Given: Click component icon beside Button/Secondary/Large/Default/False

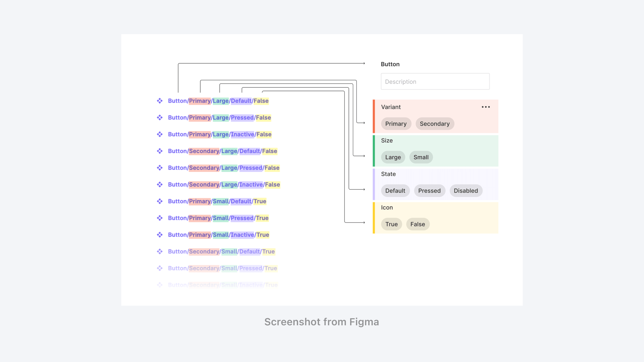Looking at the screenshot, I should 160,151.
